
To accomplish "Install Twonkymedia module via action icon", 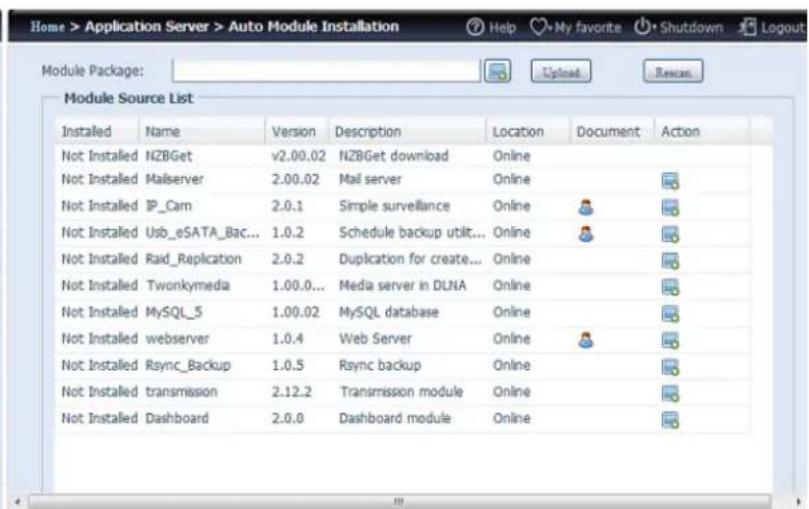I will (670, 287).
